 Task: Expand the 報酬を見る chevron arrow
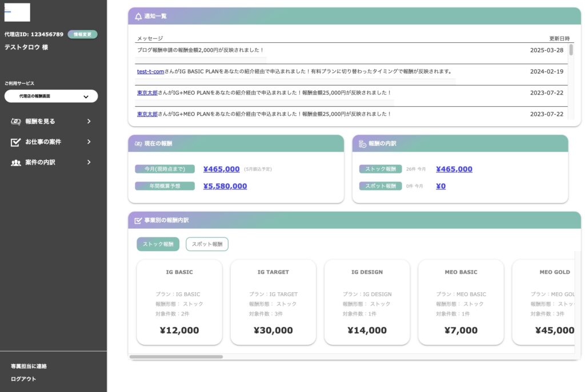[x=89, y=121]
